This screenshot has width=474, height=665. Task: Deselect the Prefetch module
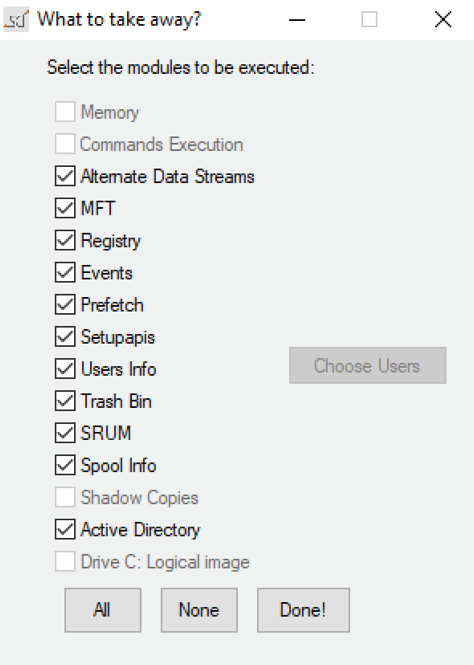click(65, 305)
